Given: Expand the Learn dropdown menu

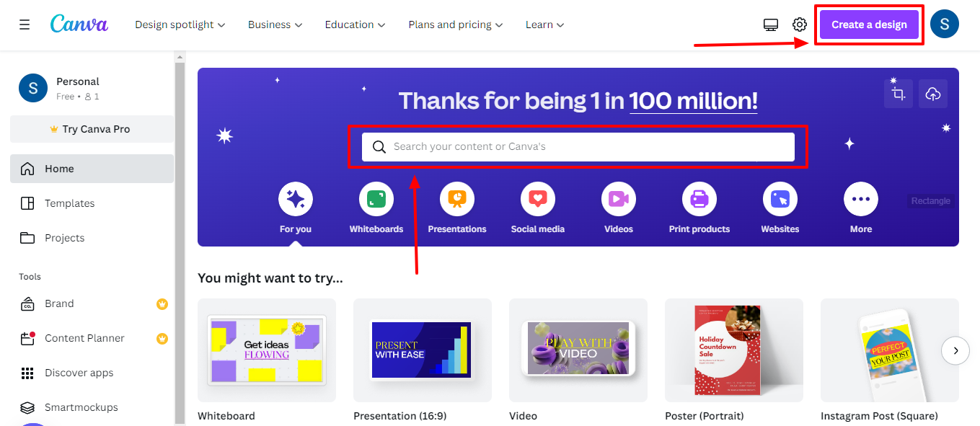Looking at the screenshot, I should click(x=544, y=25).
